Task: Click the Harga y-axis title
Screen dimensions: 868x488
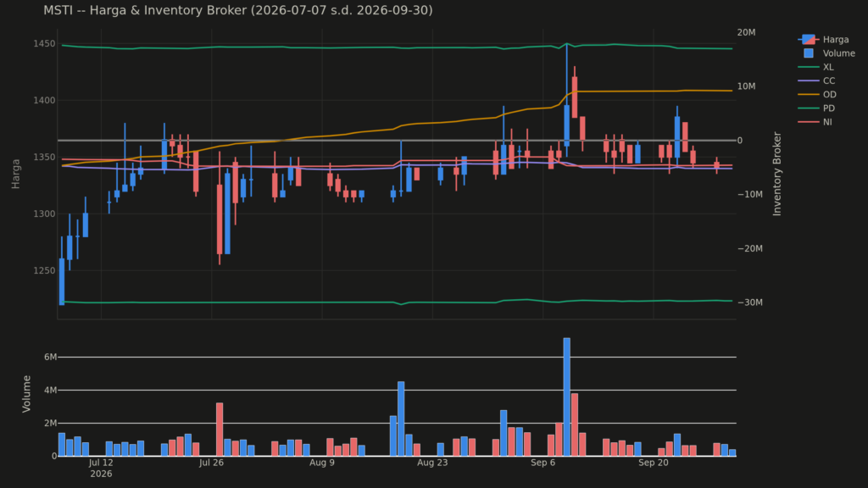Action: click(x=15, y=174)
